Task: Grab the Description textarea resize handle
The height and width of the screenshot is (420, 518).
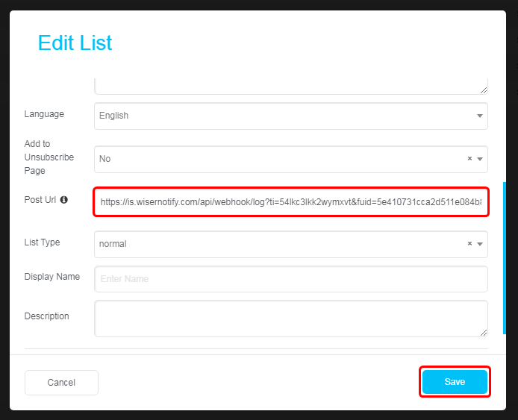Action: 484,333
